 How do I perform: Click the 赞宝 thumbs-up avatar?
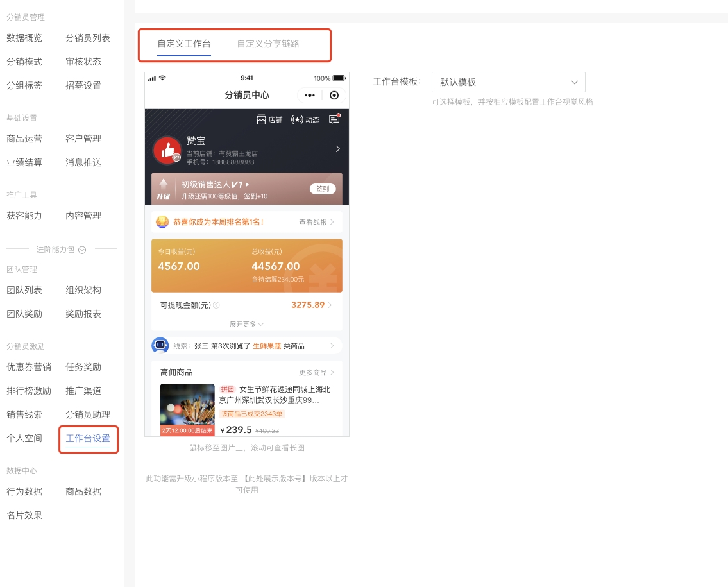[167, 150]
